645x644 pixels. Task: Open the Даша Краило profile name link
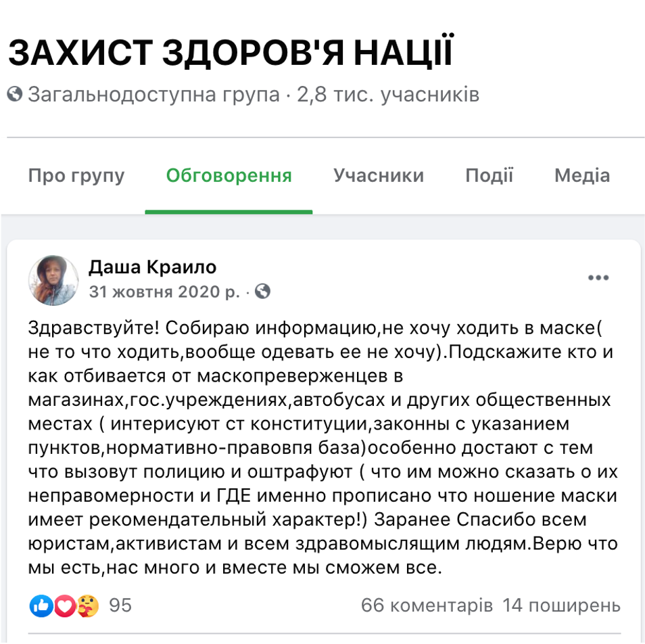tap(153, 268)
